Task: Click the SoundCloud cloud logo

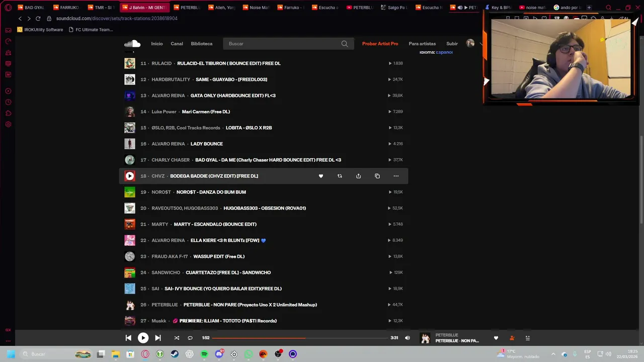Action: [132, 44]
